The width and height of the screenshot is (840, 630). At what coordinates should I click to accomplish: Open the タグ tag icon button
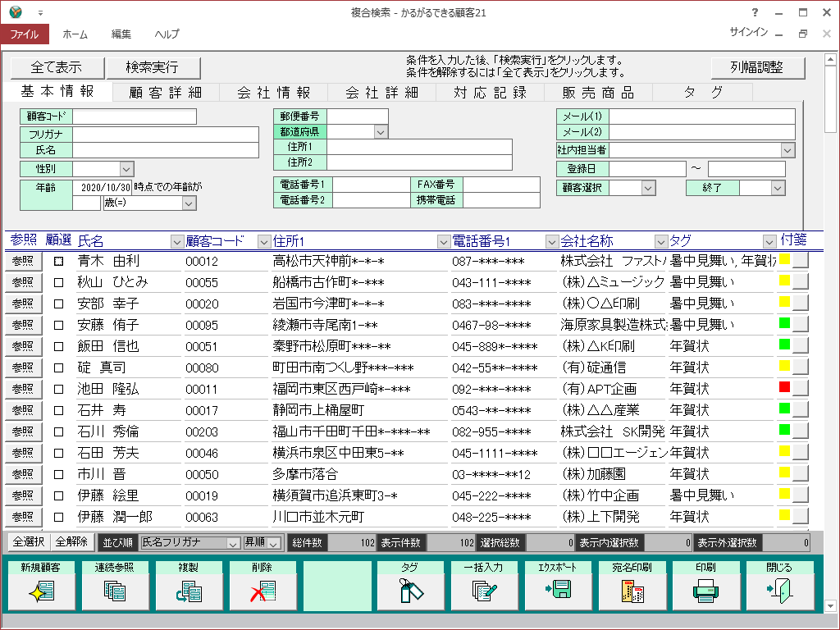(410, 584)
